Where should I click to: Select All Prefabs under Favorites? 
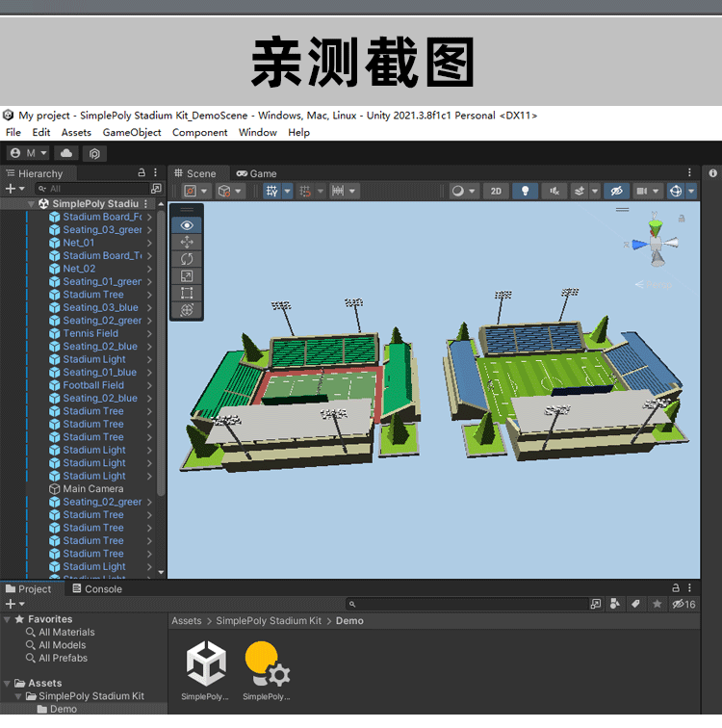tap(63, 658)
